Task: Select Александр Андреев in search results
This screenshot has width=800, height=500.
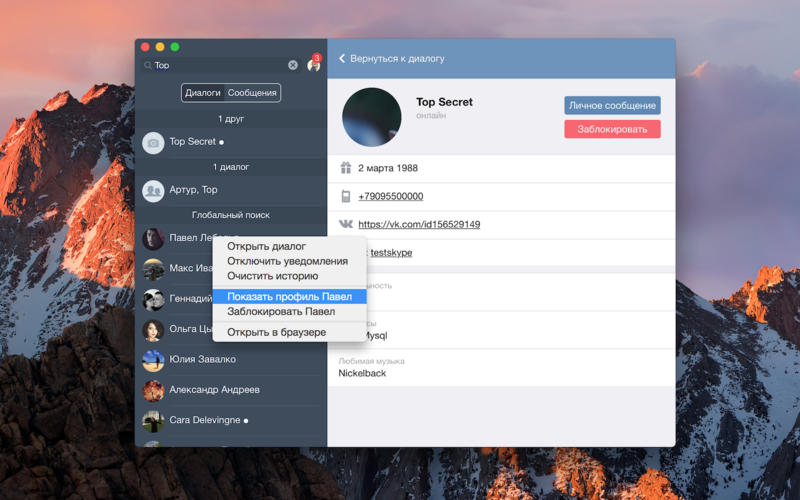Action: 231,391
